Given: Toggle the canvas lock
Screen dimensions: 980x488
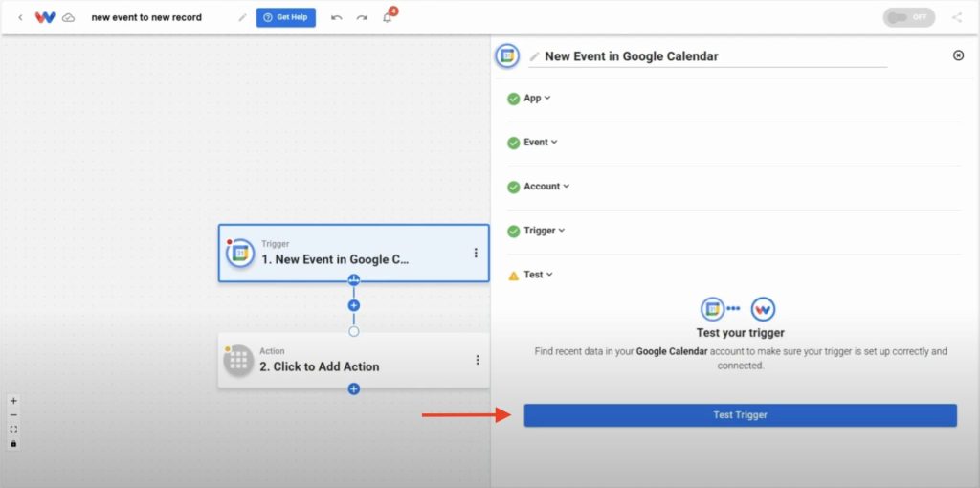Looking at the screenshot, I should point(13,444).
